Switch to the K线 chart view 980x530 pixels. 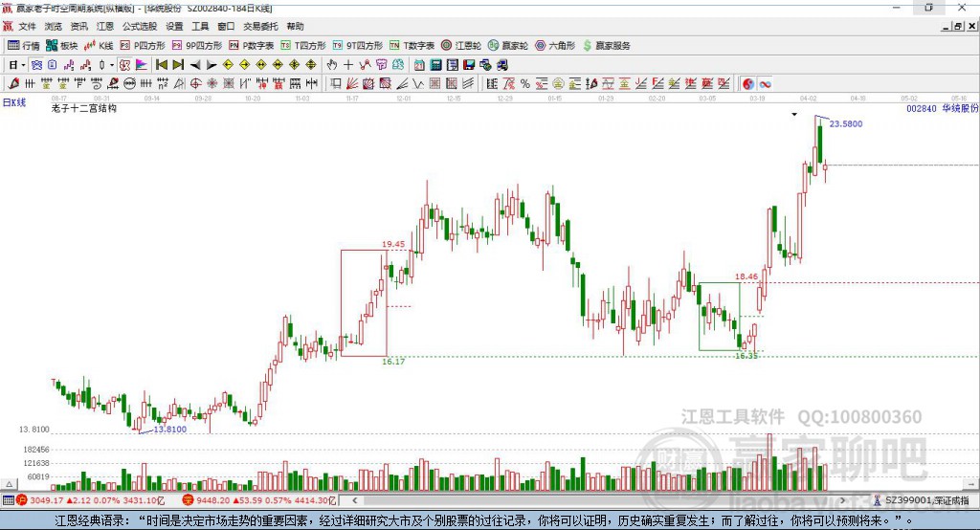pyautogui.click(x=99, y=46)
